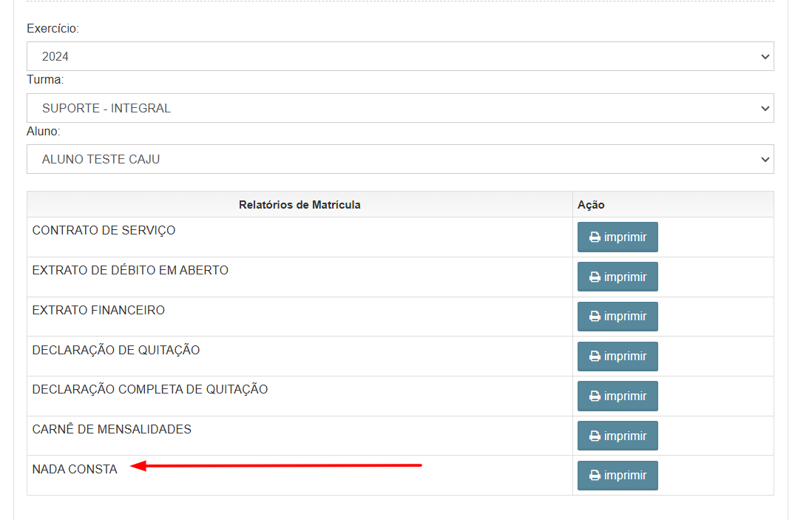
Task: Open the Exercício dropdown showing 2024
Action: [400, 56]
